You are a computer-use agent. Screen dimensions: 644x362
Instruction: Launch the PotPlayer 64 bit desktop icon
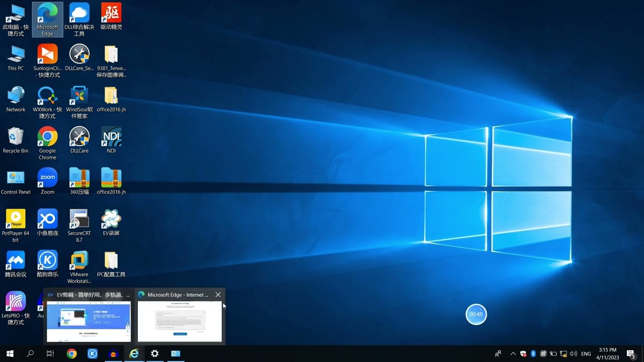click(16, 219)
